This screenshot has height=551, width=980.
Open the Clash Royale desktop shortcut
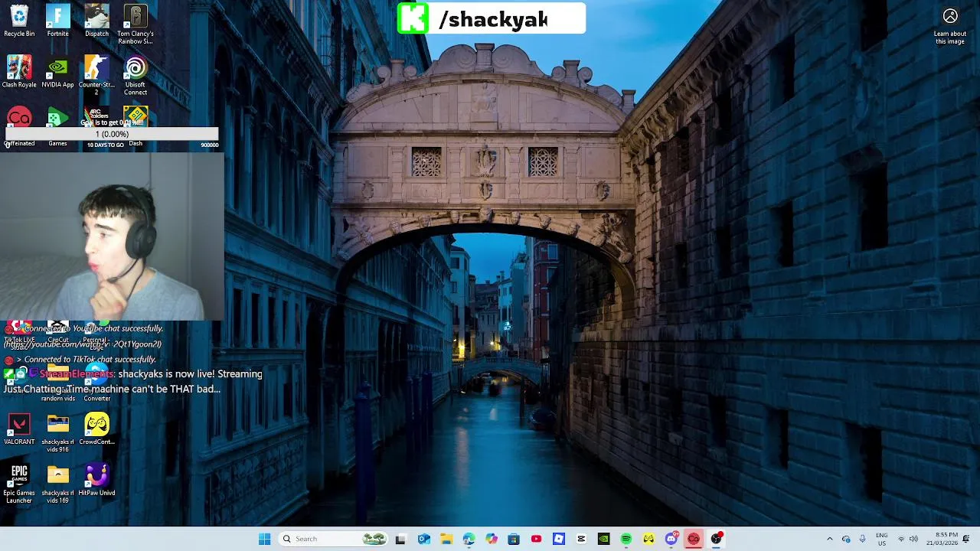pos(19,73)
